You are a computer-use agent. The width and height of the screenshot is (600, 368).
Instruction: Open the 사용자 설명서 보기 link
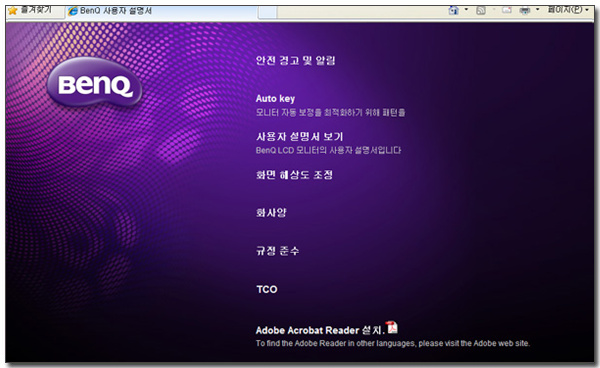(300, 137)
